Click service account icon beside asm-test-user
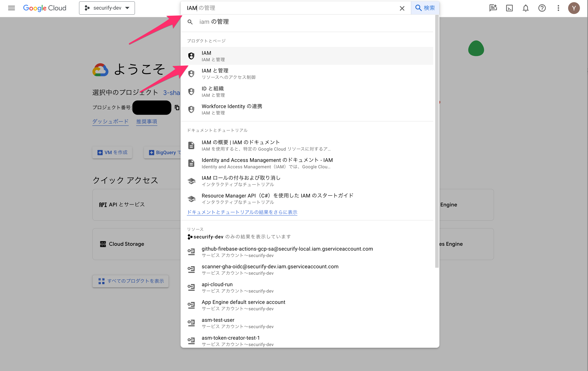The image size is (588, 371). tap(191, 323)
